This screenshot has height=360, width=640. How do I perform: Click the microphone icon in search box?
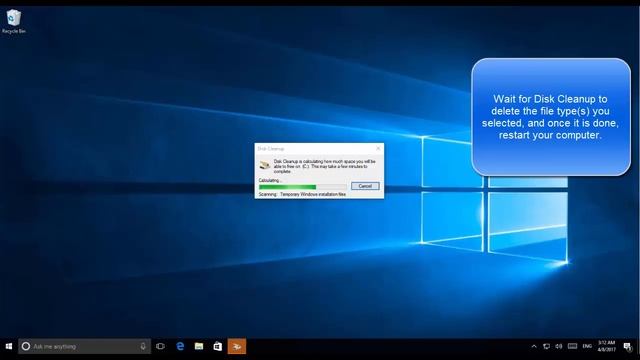coord(143,347)
